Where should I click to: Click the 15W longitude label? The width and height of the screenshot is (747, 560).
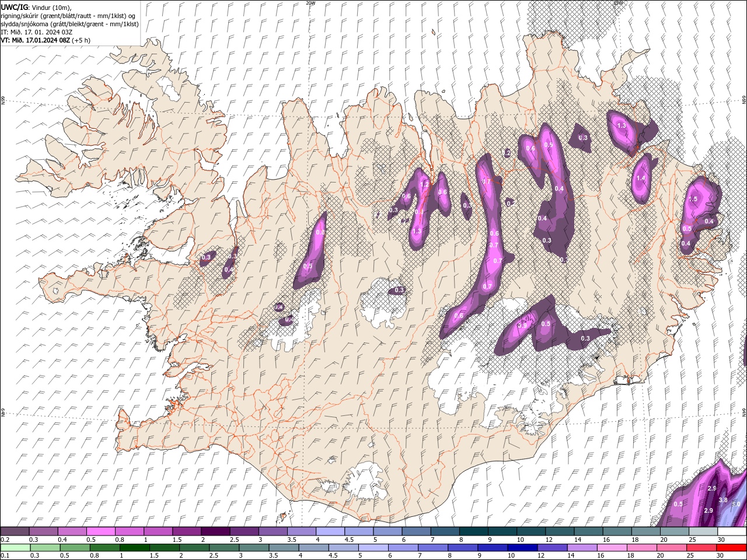pyautogui.click(x=618, y=2)
